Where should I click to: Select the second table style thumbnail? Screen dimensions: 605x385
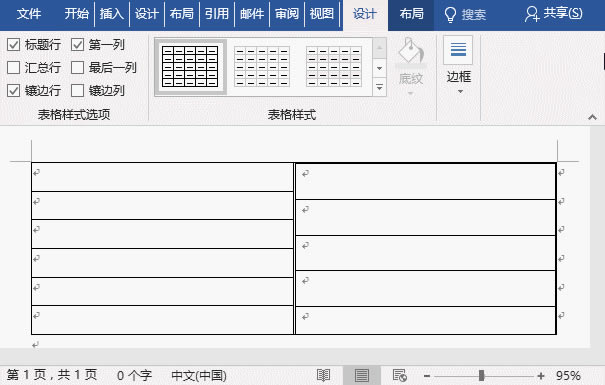coord(262,67)
